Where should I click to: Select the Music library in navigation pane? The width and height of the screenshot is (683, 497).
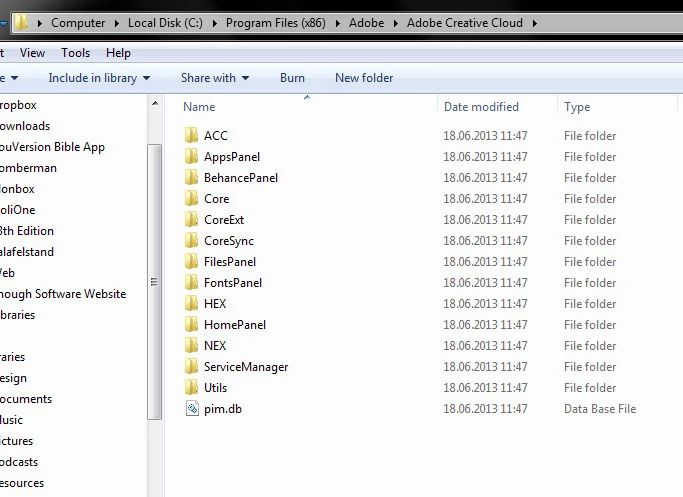coord(11,420)
